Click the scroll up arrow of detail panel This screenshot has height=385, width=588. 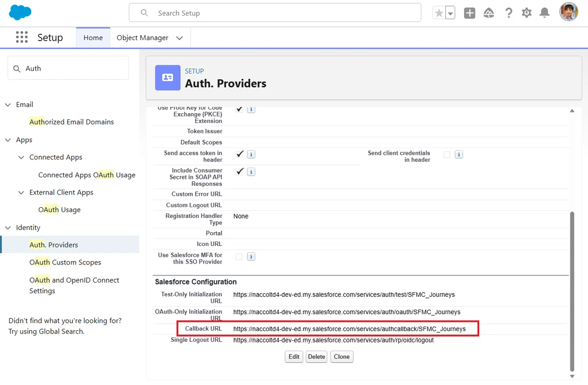point(571,111)
